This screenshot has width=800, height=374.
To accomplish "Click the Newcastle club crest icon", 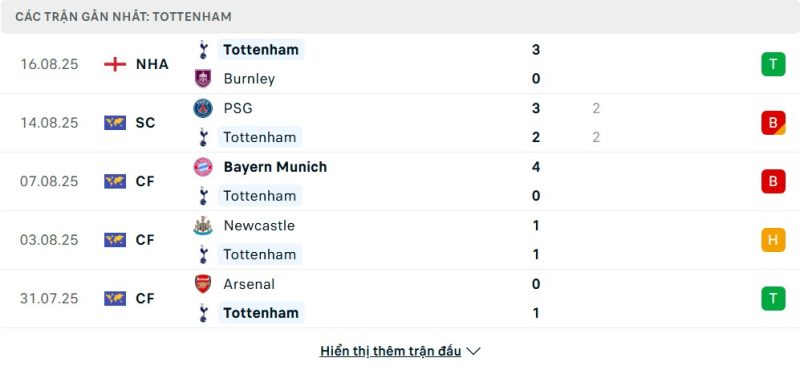I will [x=203, y=226].
